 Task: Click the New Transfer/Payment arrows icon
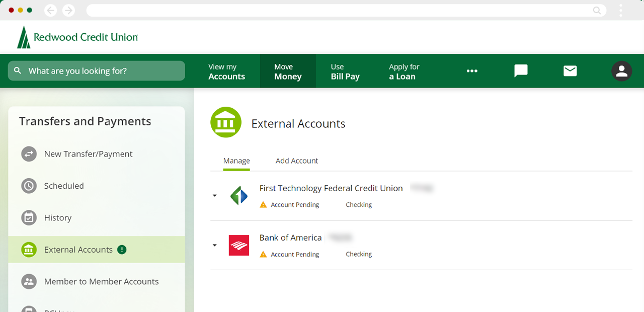[x=29, y=154]
